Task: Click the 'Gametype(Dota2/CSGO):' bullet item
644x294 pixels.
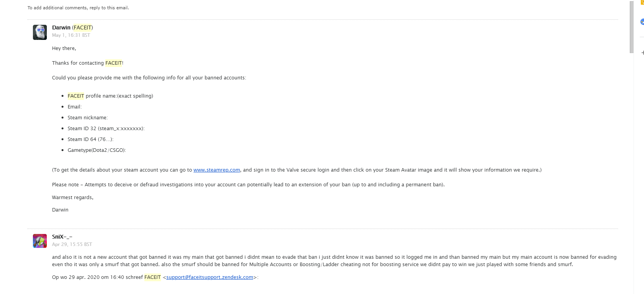Action: (97, 150)
